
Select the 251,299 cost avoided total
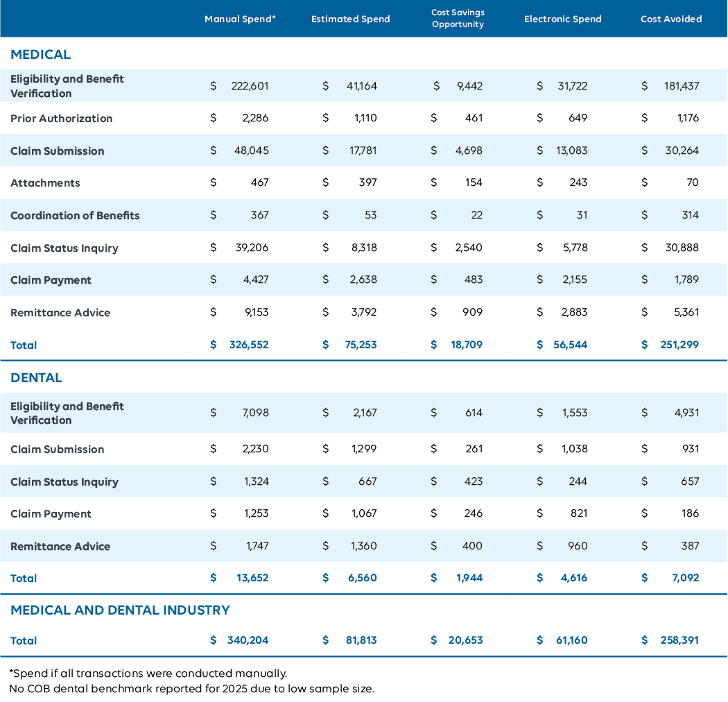[679, 345]
